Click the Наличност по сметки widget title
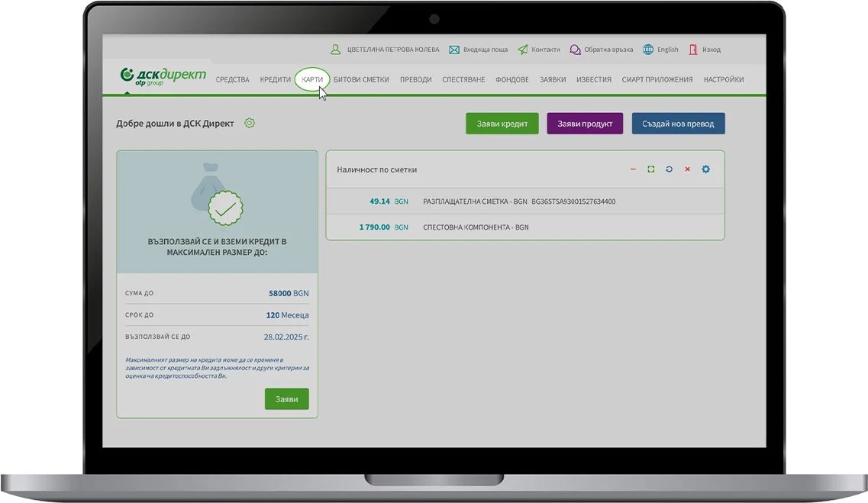Screen dimensions: 868x503 click(x=377, y=169)
